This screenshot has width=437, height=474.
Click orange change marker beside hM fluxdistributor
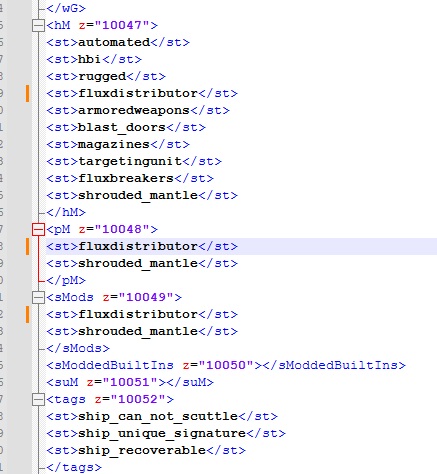28,93
